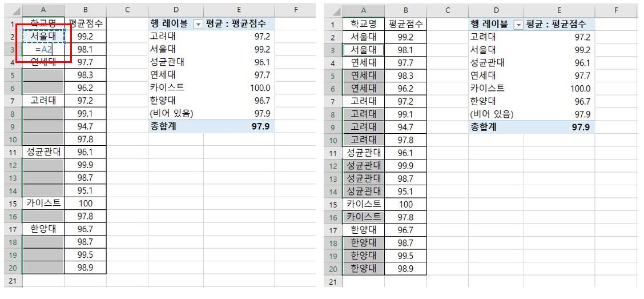
Task: Click score 99.5 in left sheet
Action: 86,254
